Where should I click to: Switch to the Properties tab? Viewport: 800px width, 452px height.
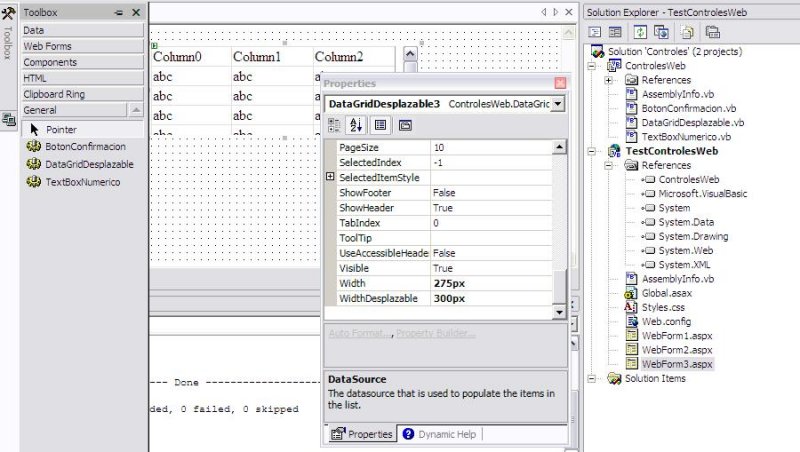coord(362,434)
